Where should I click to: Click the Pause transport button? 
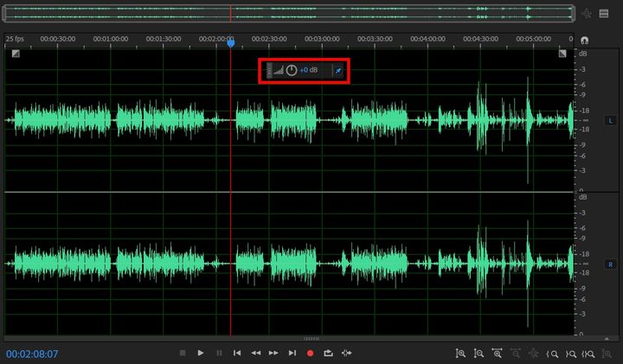click(219, 353)
